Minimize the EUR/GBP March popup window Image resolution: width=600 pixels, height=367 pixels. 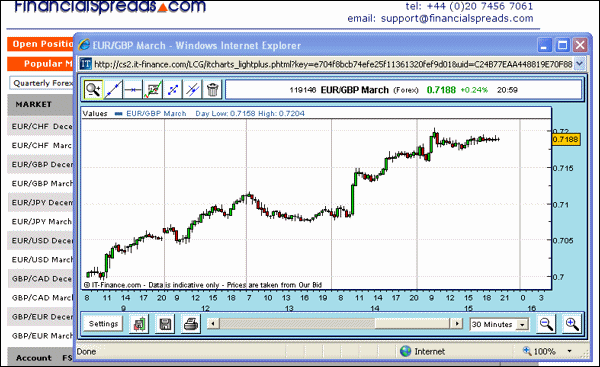(545, 45)
